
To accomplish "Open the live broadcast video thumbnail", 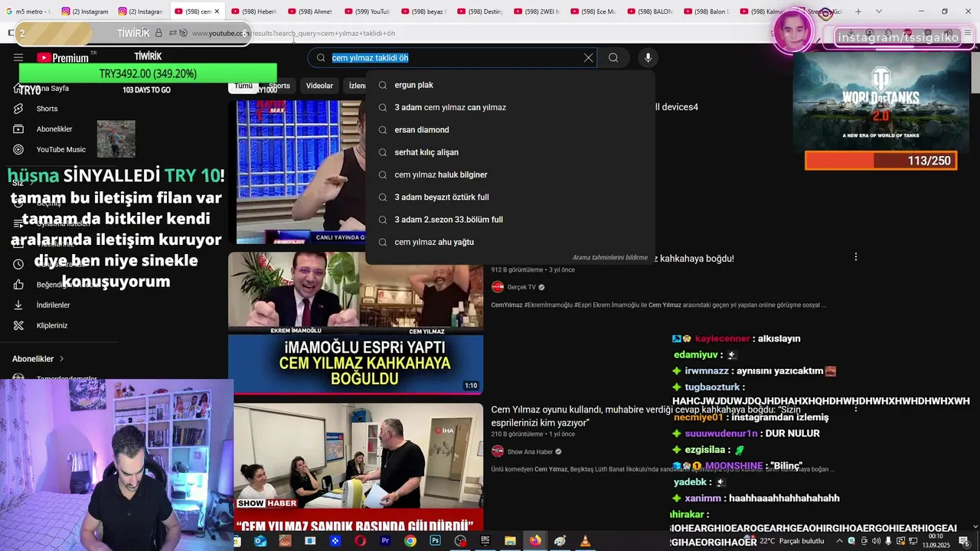I will (x=300, y=172).
